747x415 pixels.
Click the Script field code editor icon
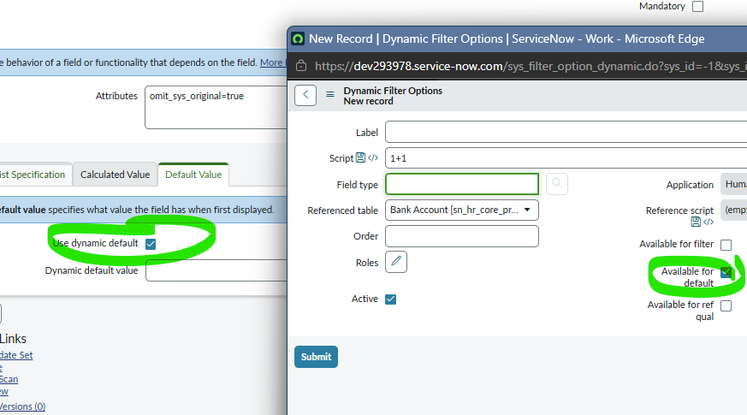(373, 158)
